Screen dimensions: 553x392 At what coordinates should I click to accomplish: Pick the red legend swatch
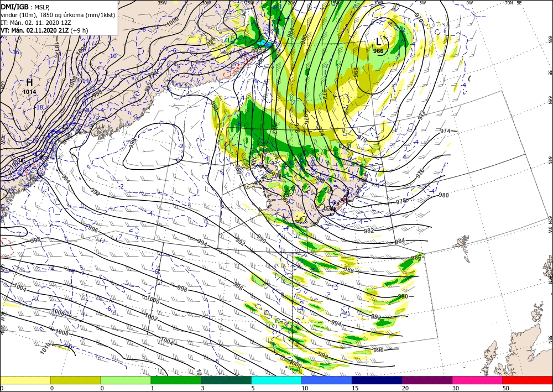point(528,380)
